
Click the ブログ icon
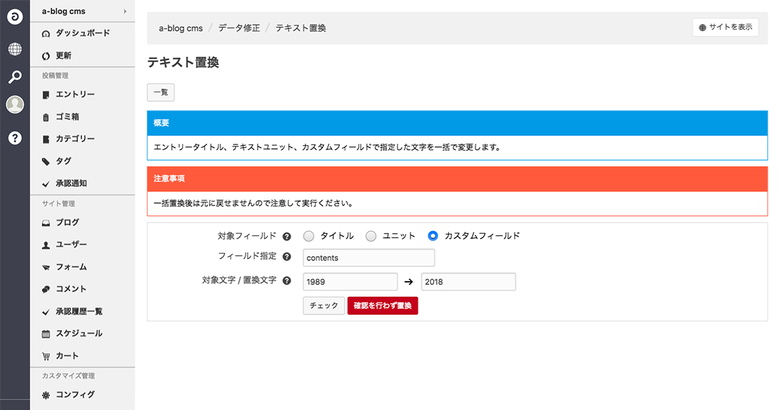click(x=46, y=223)
